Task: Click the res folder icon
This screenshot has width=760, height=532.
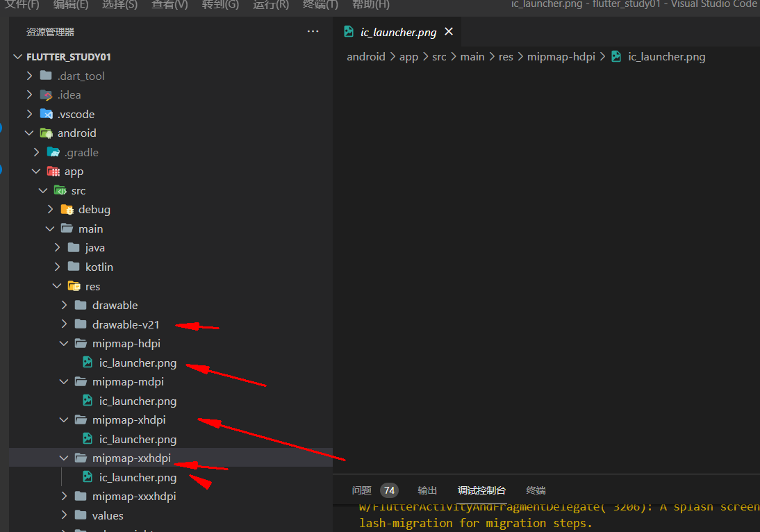Action: (x=74, y=286)
